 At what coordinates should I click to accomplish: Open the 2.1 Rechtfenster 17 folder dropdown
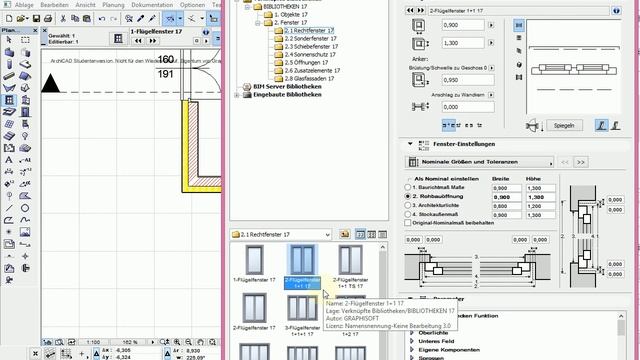coord(281,234)
